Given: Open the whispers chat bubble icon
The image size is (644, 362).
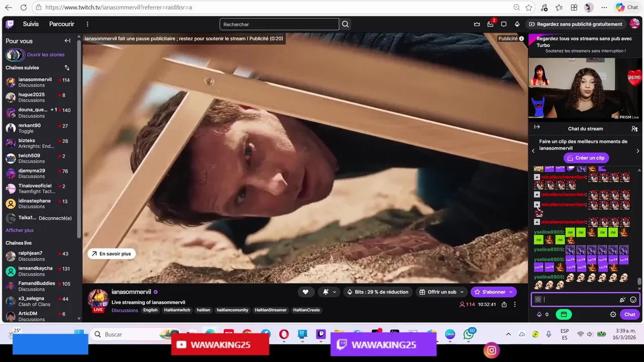Looking at the screenshot, I should (x=504, y=24).
